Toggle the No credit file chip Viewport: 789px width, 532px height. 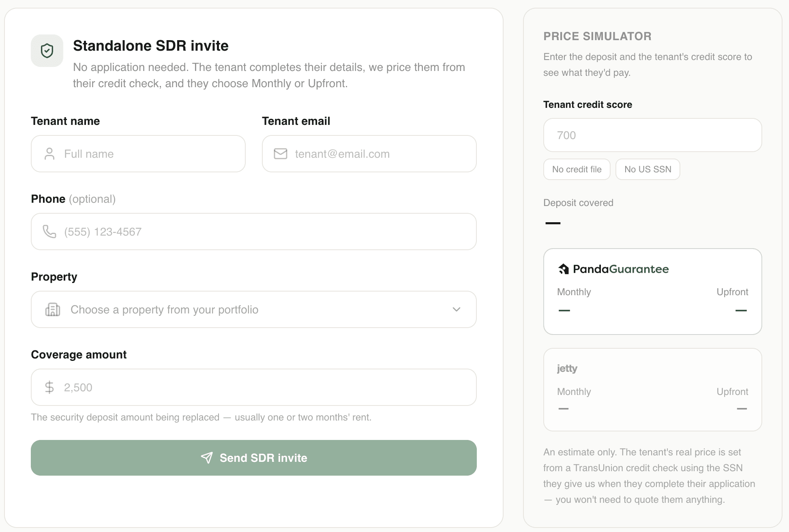(577, 169)
